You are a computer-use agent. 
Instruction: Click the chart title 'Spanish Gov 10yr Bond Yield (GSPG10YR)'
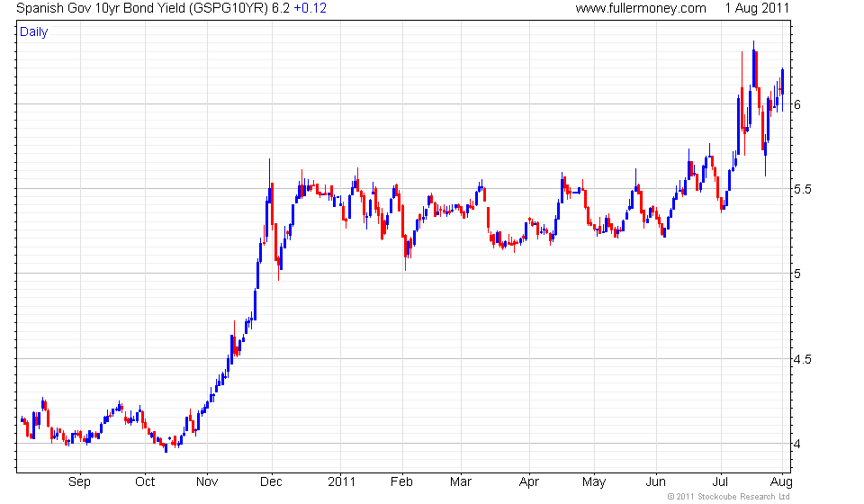point(142,9)
